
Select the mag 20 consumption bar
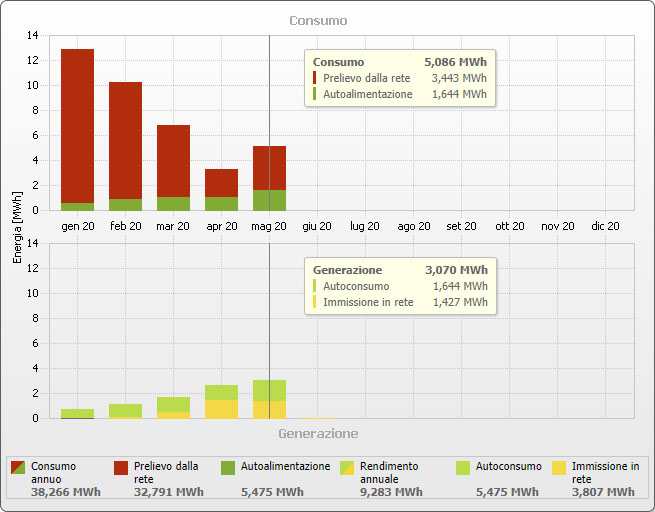[x=269, y=178]
